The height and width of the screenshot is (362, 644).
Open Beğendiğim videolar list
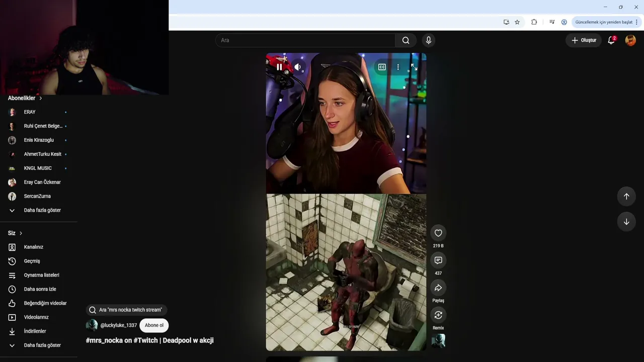pyautogui.click(x=39, y=303)
